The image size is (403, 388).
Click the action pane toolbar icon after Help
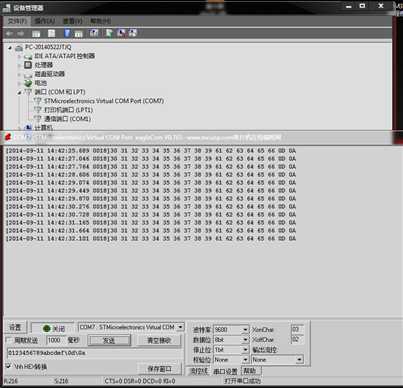click(x=78, y=33)
